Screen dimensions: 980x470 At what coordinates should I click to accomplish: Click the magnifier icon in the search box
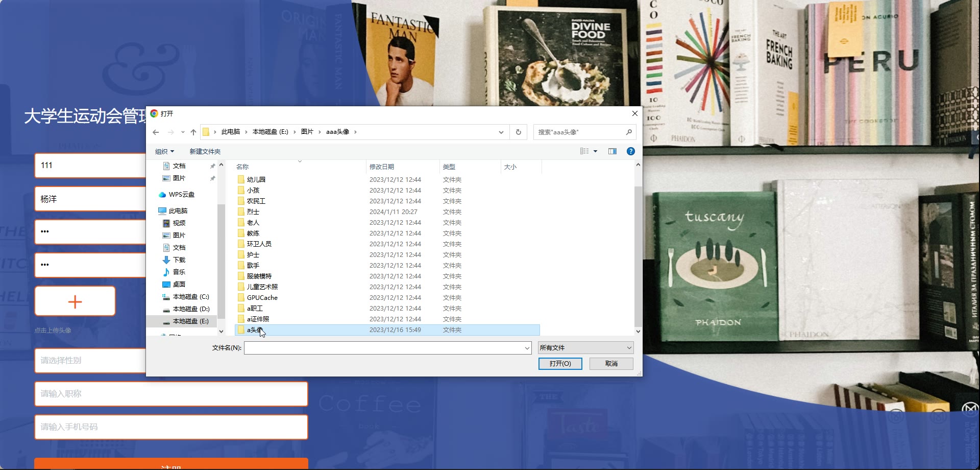[629, 132]
